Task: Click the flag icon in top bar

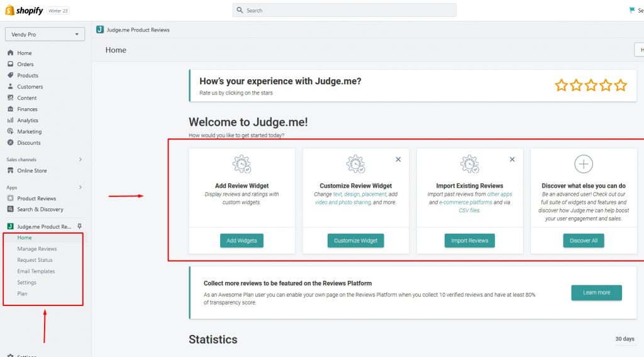Action: (x=632, y=10)
